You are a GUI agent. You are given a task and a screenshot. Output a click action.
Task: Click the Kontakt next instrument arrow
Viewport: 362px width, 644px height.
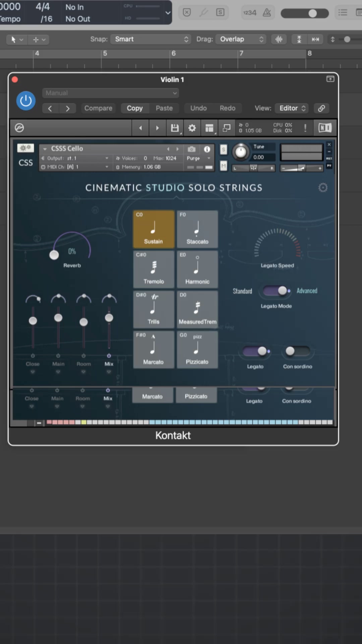pos(157,128)
